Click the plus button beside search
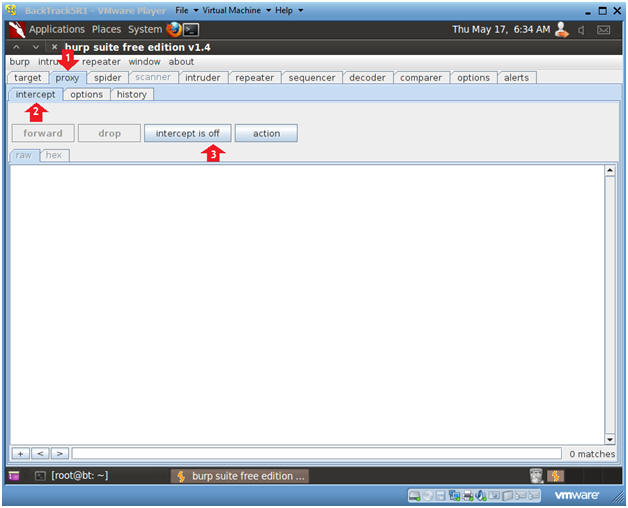The width and height of the screenshot is (628, 508). (20, 454)
